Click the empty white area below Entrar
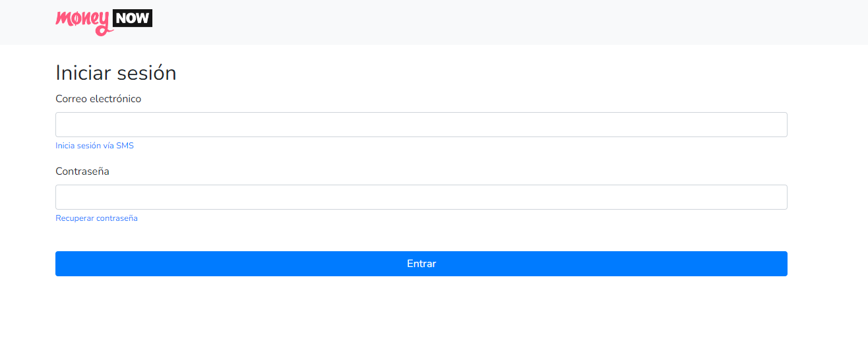Viewport: 868px width, 360px height. [x=421, y=320]
